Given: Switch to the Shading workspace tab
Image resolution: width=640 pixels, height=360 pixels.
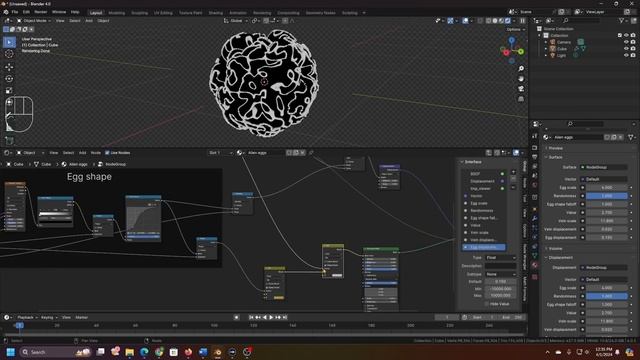Looking at the screenshot, I should click(216, 13).
